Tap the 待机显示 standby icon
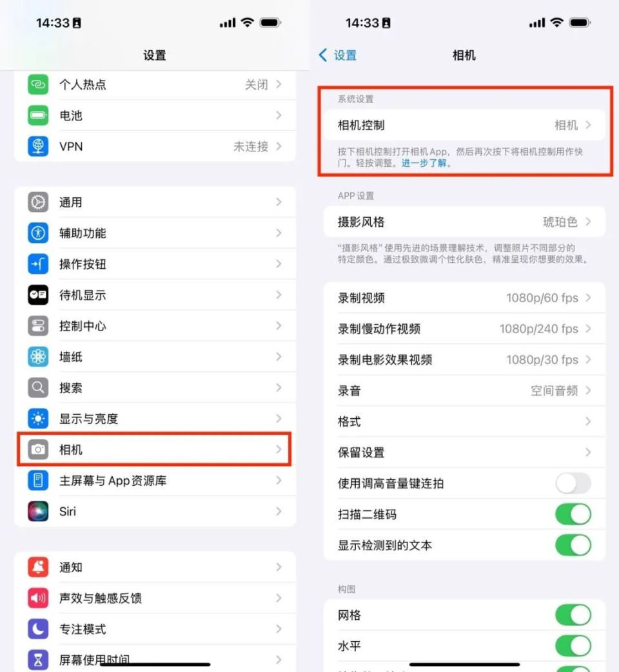The height and width of the screenshot is (672, 619). coord(38,295)
